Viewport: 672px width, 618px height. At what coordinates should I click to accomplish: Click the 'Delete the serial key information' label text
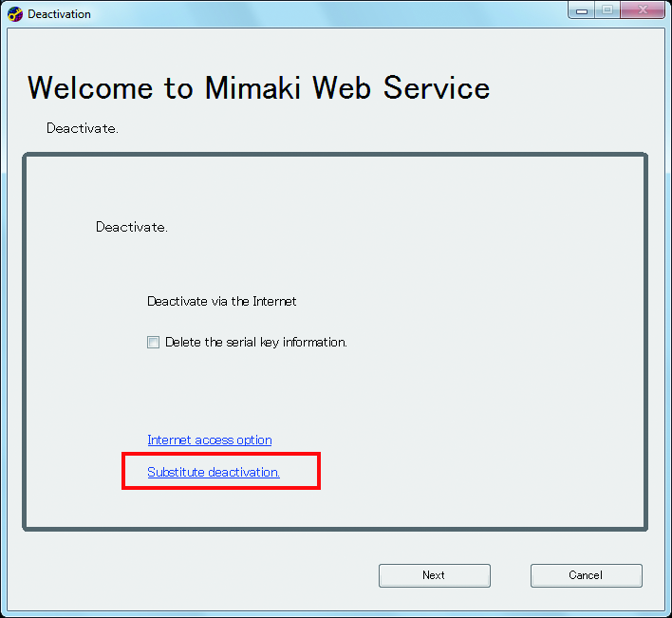(x=255, y=343)
